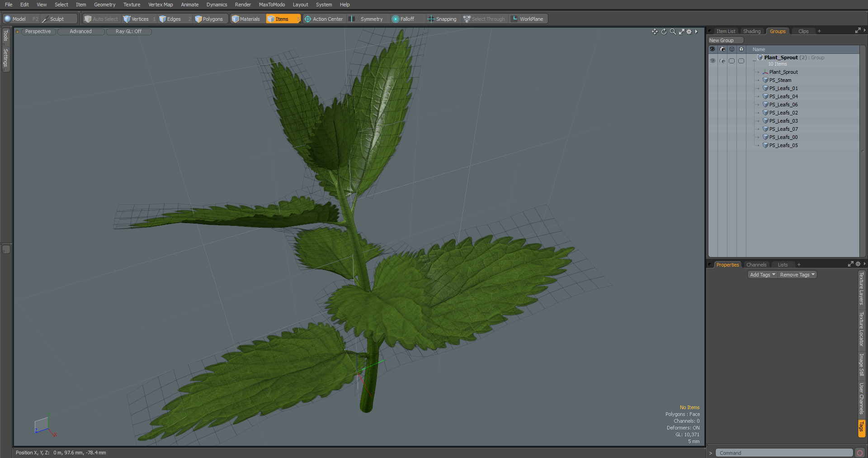This screenshot has height=458, width=868.
Task: Click the wireframe cube column header
Action: (x=732, y=49)
